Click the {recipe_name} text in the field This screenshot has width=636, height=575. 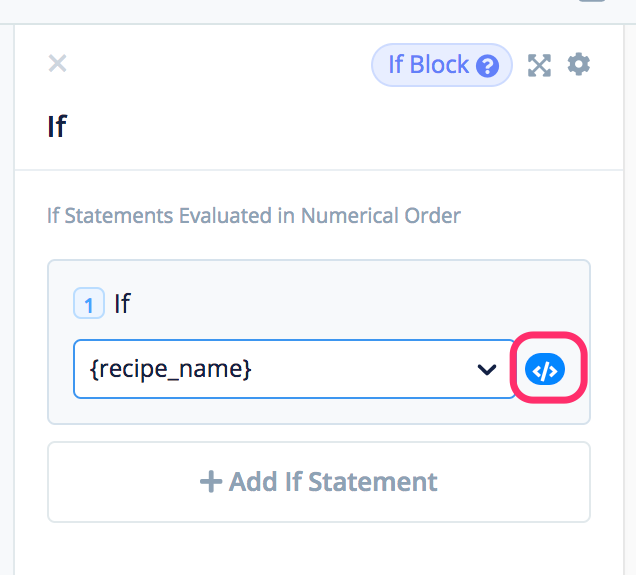[x=171, y=369]
